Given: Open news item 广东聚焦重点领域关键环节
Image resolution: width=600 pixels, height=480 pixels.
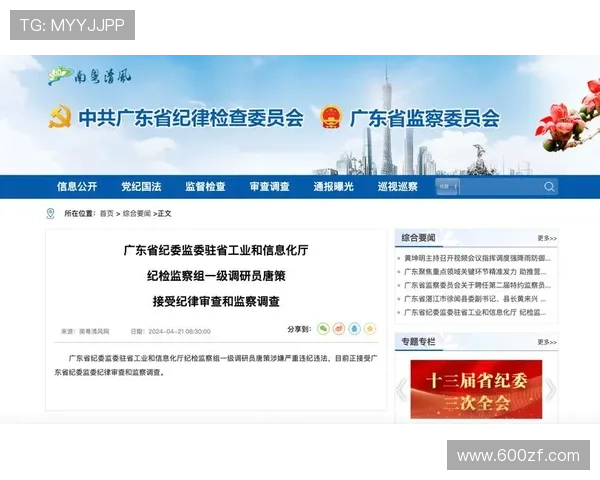Looking at the screenshot, I should [475, 272].
